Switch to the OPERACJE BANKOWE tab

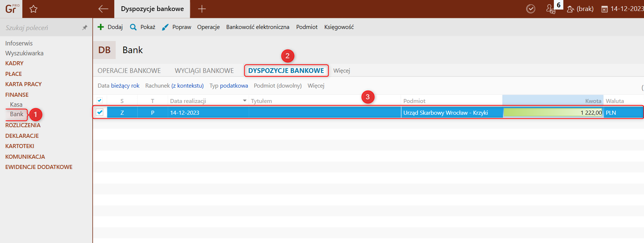click(129, 71)
